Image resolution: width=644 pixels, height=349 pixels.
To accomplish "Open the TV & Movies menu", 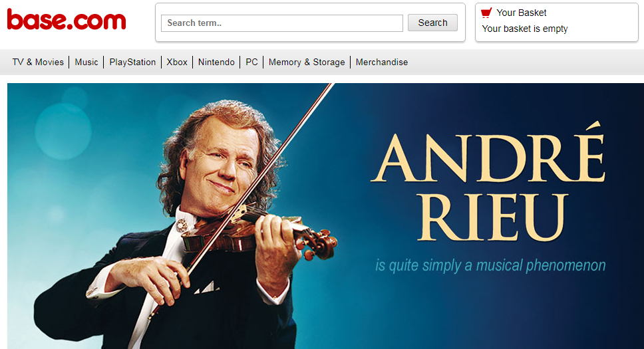I will [x=38, y=62].
